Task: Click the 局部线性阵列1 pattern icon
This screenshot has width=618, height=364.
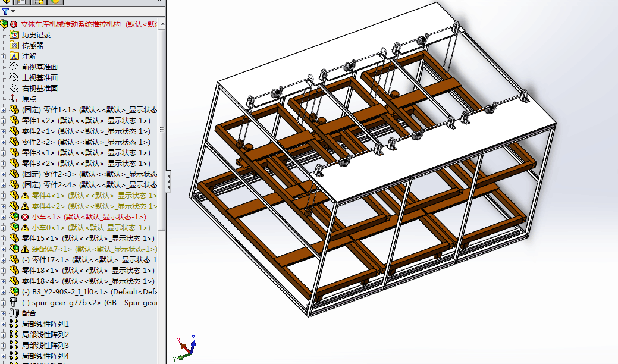Action: 14,324
